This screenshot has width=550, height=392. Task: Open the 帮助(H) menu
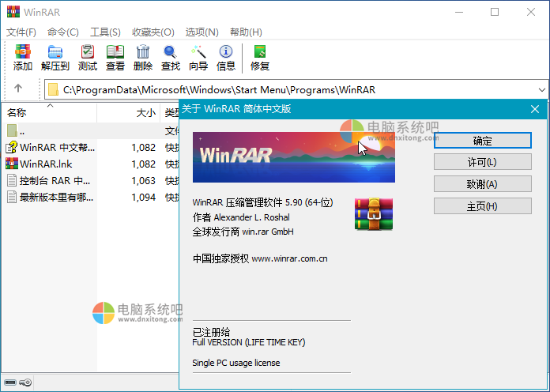[x=246, y=32]
